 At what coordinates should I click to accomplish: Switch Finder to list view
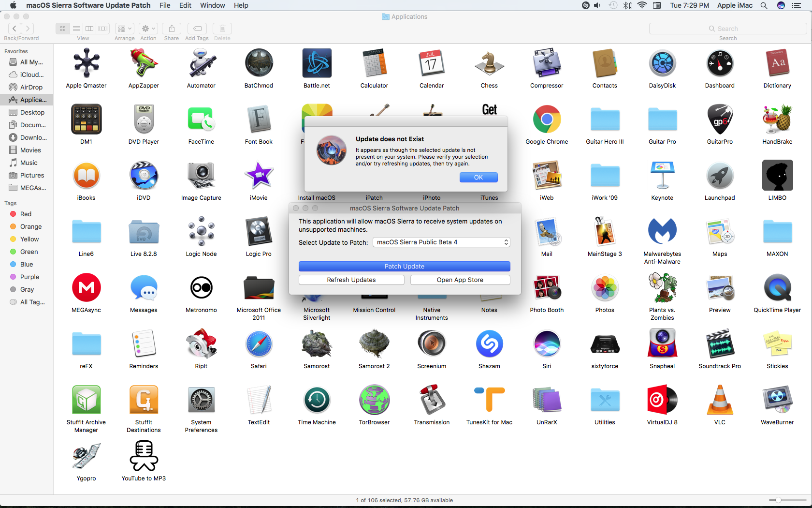[x=76, y=29]
